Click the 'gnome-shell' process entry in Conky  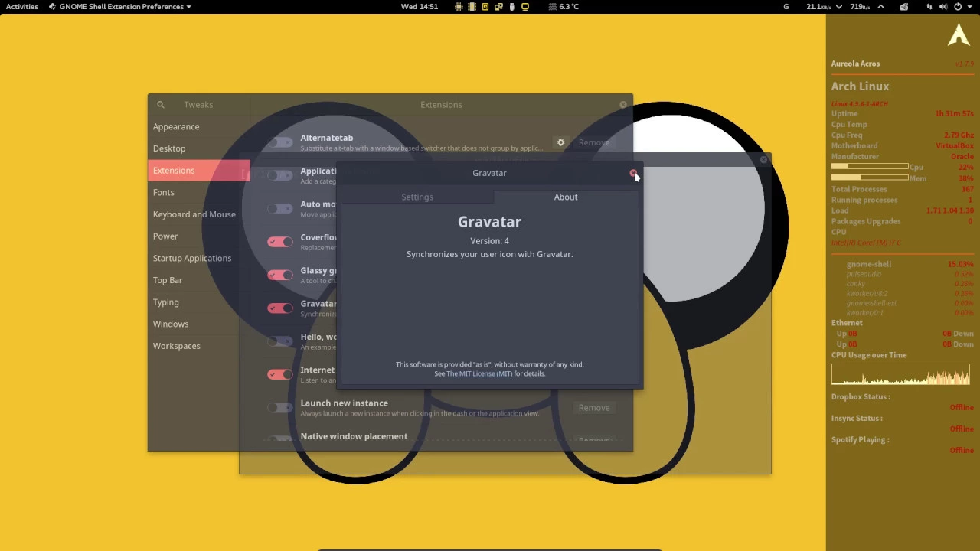pyautogui.click(x=869, y=265)
